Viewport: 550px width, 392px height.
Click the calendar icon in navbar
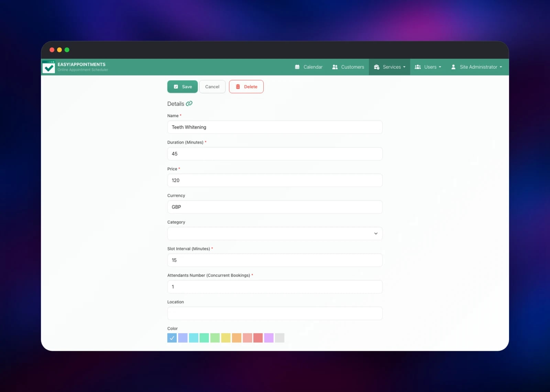297,67
